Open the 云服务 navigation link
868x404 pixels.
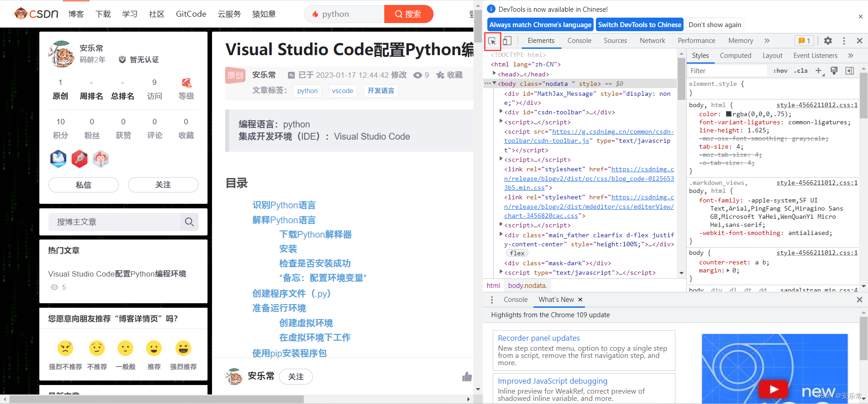[229, 14]
